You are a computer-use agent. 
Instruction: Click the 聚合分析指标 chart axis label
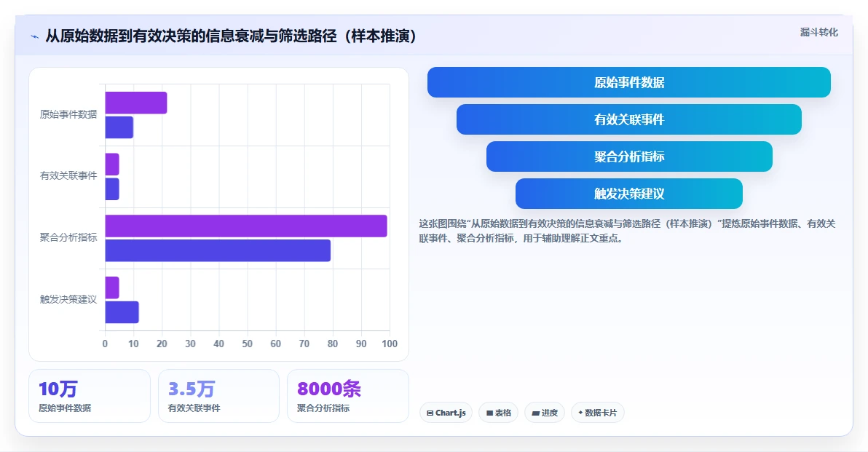click(x=68, y=238)
